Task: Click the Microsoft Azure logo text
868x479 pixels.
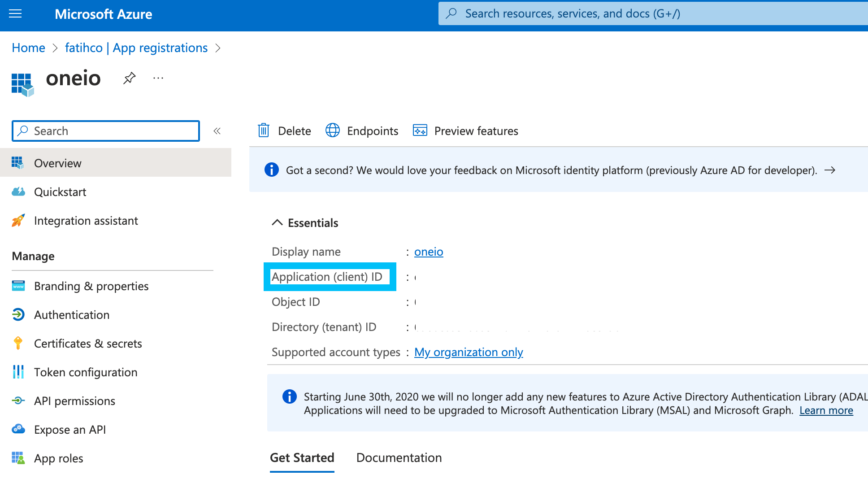Action: [103, 14]
